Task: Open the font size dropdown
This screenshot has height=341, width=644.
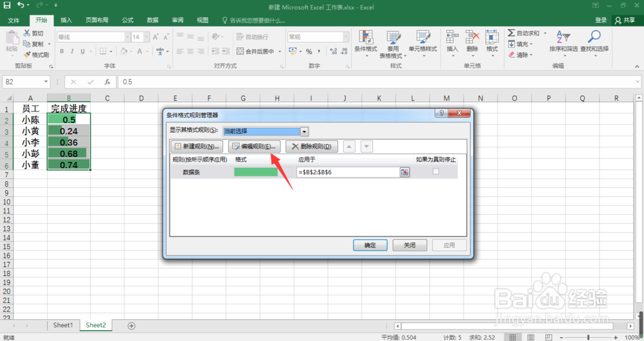Action: tap(146, 37)
